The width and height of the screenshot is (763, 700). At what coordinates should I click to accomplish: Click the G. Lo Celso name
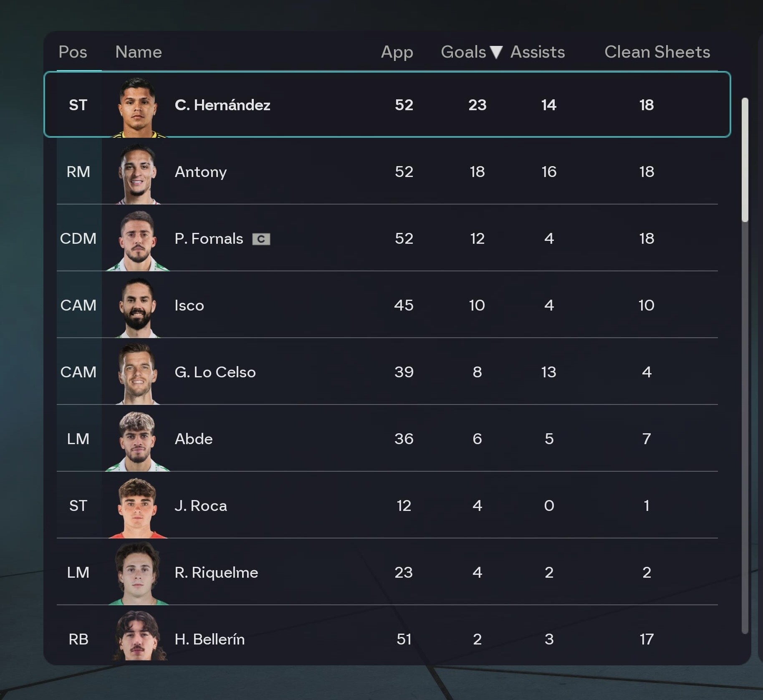click(215, 372)
